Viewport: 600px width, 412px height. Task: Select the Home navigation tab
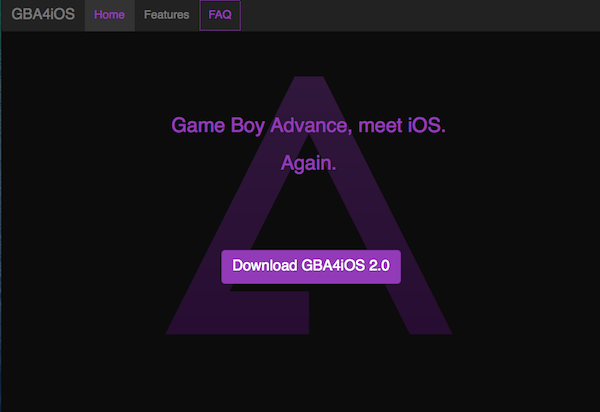click(x=109, y=15)
